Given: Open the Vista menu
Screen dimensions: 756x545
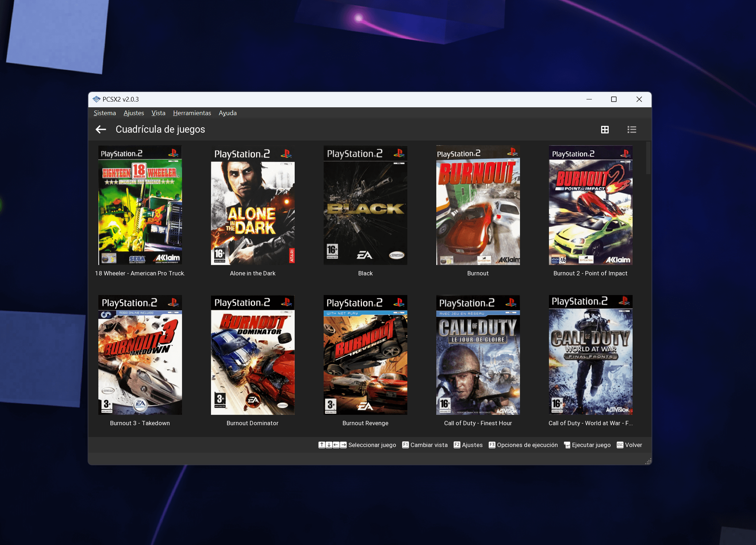Looking at the screenshot, I should pyautogui.click(x=158, y=113).
